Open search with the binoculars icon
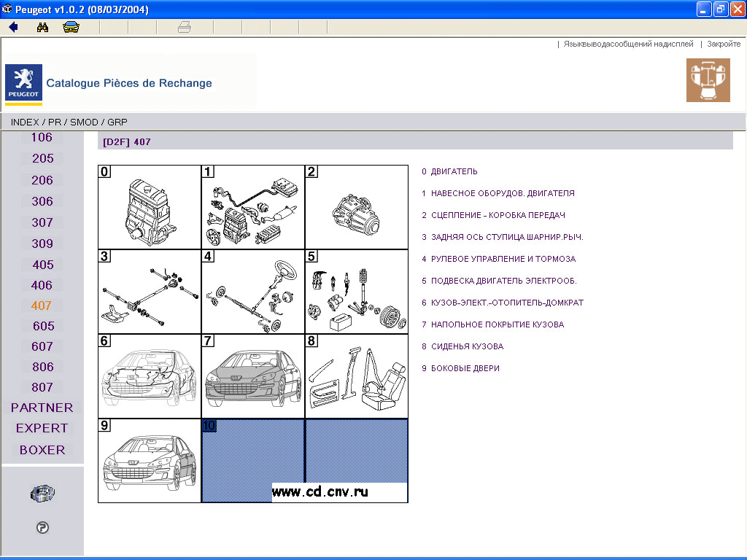 point(42,27)
